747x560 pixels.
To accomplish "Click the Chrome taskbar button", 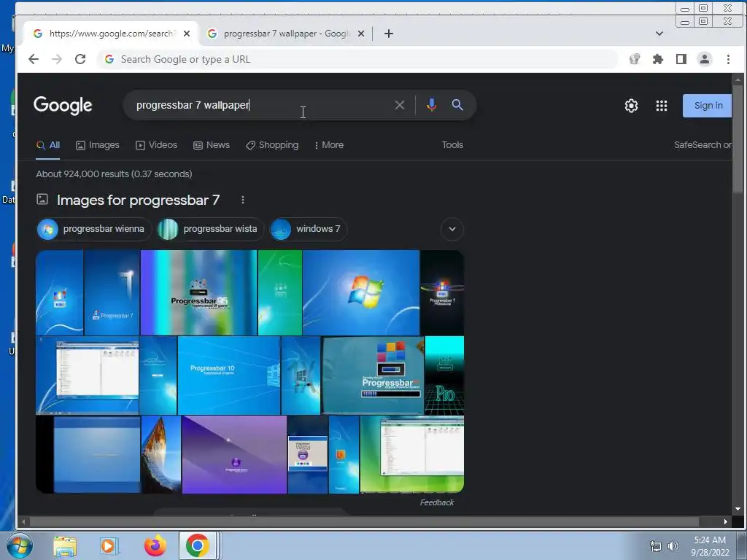I will [x=198, y=545].
